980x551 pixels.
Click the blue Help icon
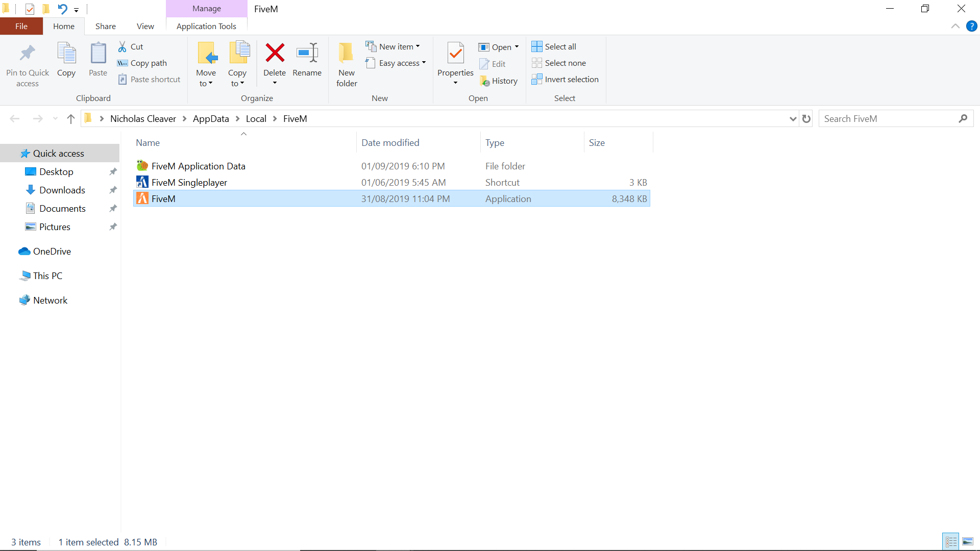[971, 26]
